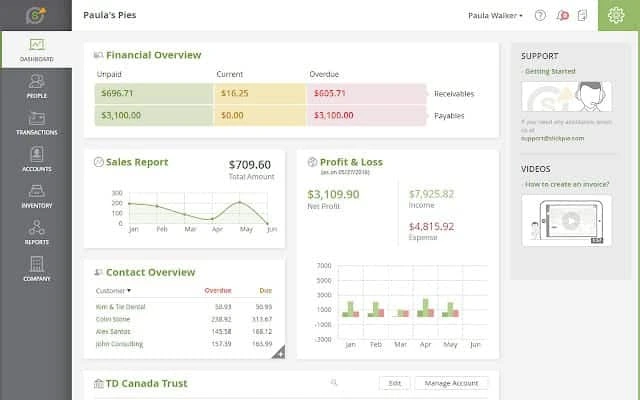The image size is (640, 400).
Task: Expand the Contact Overview corner arrow
Action: pyautogui.click(x=279, y=353)
